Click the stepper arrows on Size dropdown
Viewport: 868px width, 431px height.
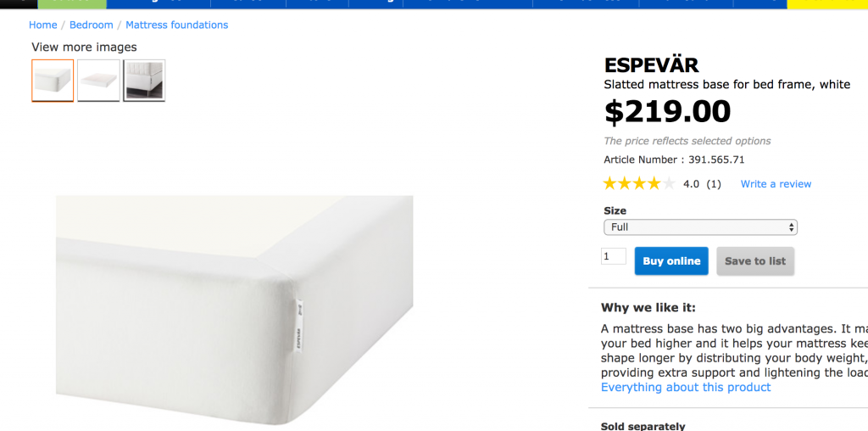click(792, 227)
